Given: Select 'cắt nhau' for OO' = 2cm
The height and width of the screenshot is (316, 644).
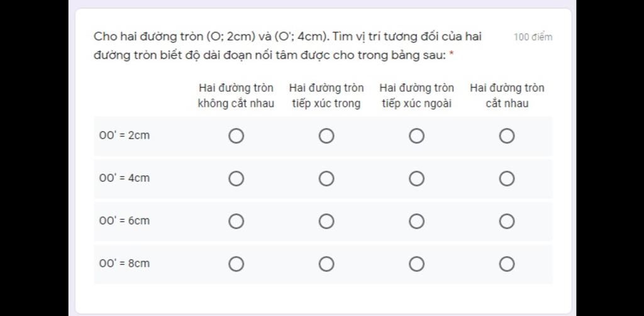Looking at the screenshot, I should coord(507,136).
